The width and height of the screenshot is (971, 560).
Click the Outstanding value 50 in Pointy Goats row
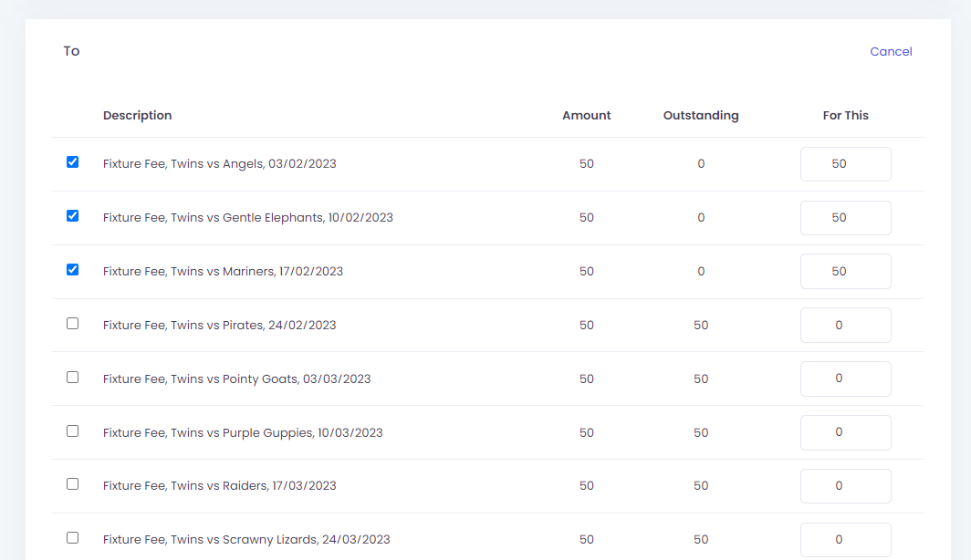701,379
